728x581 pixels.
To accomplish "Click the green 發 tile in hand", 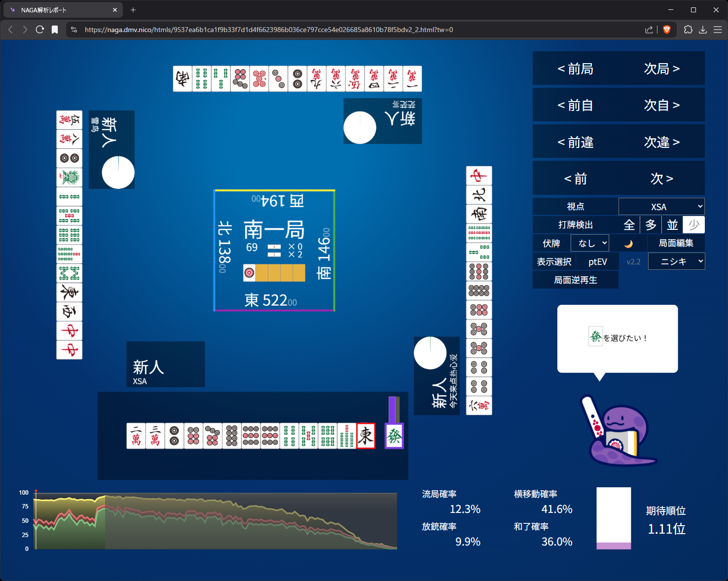I will point(394,436).
